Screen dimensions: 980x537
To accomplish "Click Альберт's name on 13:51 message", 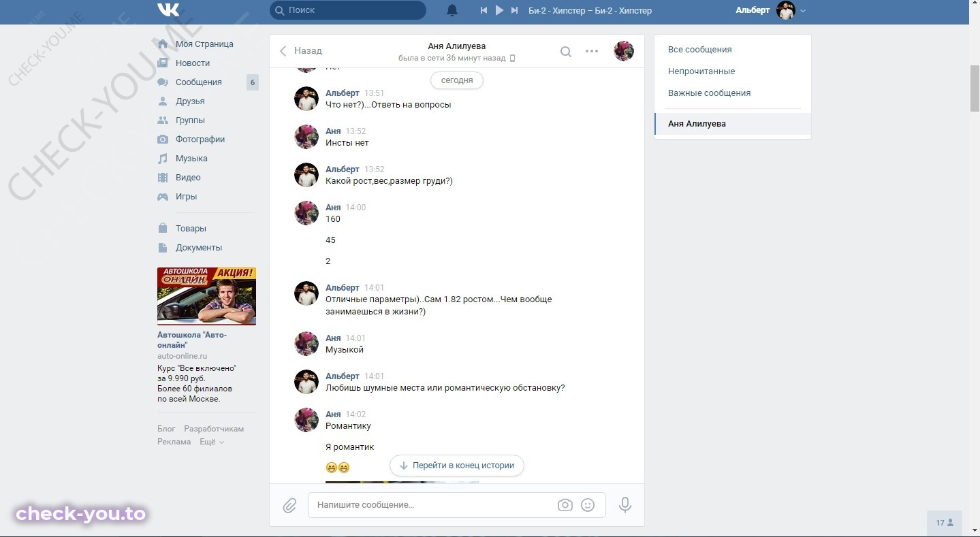I will point(343,93).
